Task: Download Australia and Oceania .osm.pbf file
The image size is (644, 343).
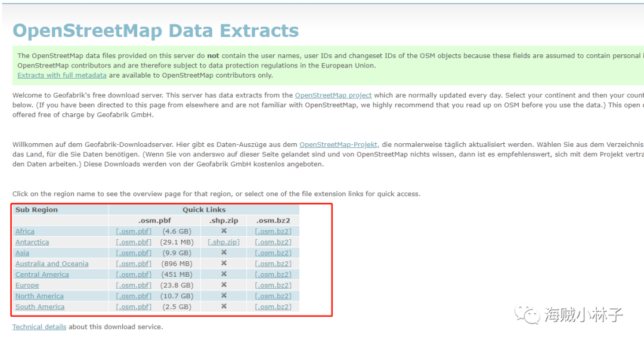Action: click(x=134, y=263)
